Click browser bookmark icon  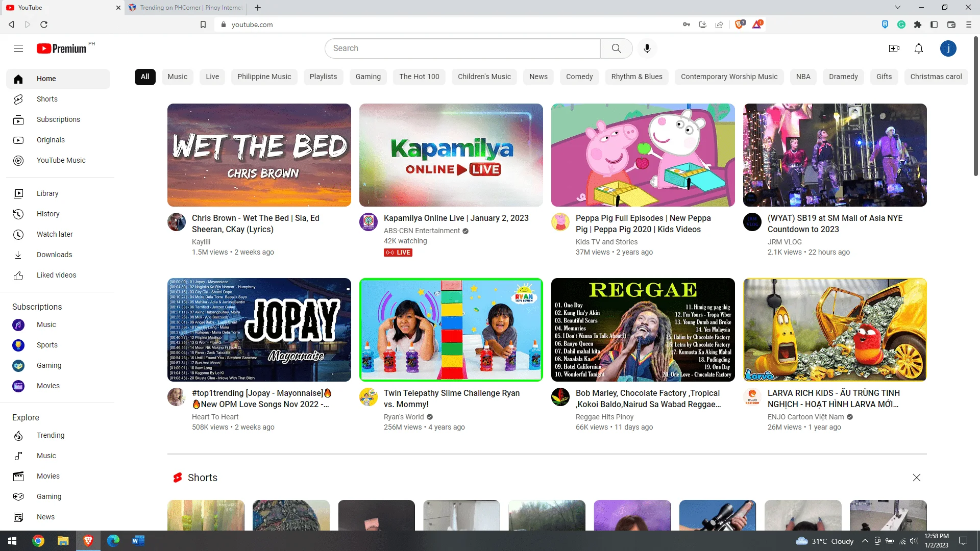203,24
